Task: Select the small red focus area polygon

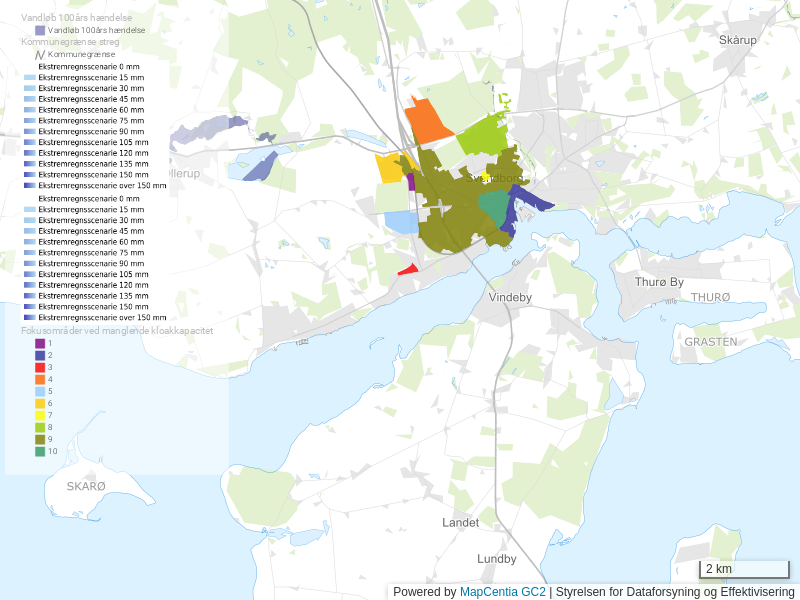Action: 409,269
